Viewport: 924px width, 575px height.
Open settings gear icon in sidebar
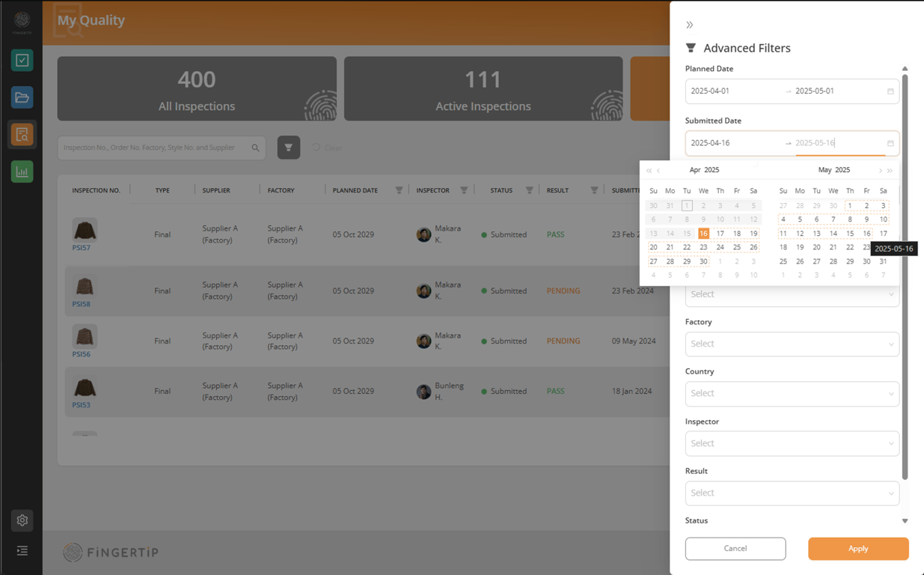click(22, 520)
